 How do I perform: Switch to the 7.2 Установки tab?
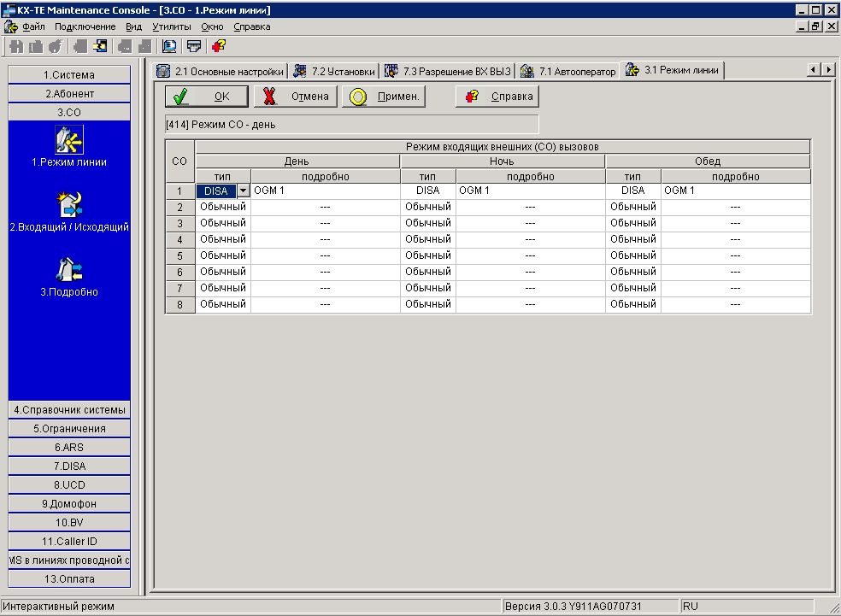pos(335,71)
